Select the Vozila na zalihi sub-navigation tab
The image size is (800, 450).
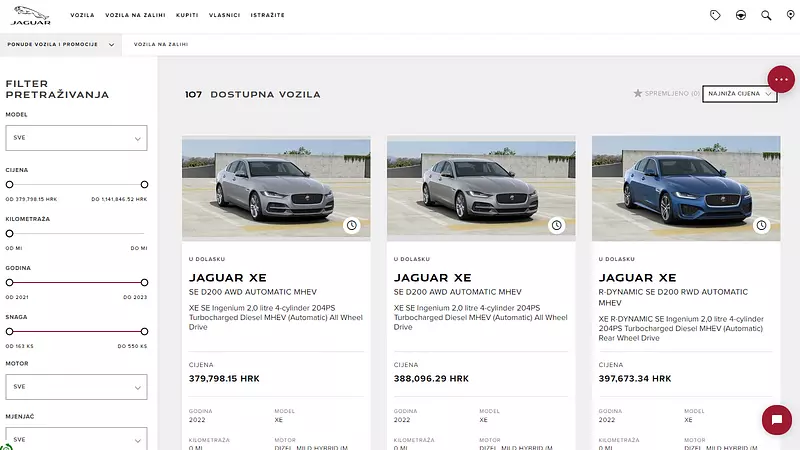click(x=161, y=44)
